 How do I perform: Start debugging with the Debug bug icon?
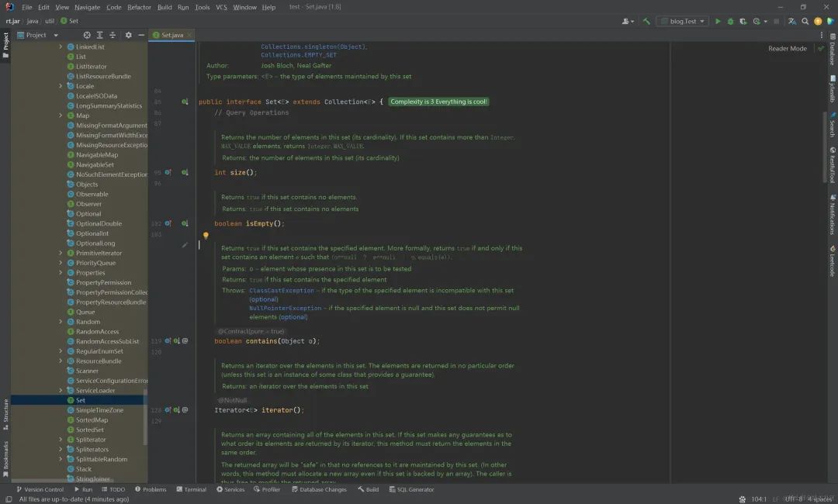[x=729, y=21]
